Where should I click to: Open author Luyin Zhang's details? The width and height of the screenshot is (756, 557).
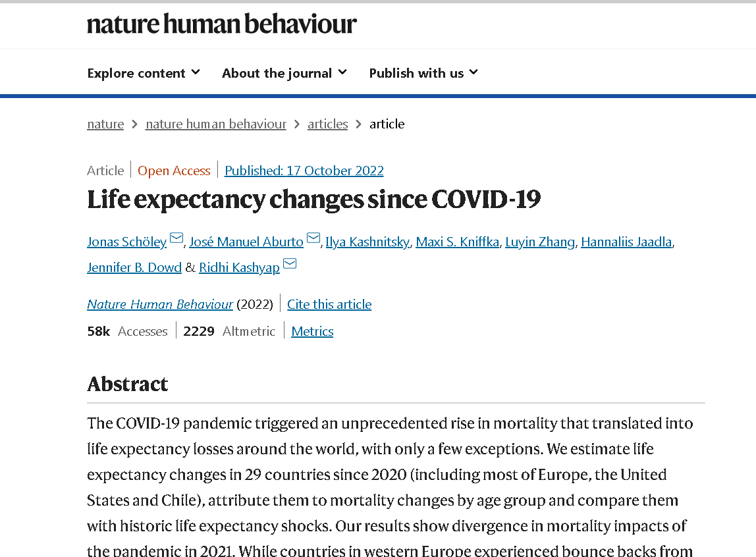(x=540, y=242)
